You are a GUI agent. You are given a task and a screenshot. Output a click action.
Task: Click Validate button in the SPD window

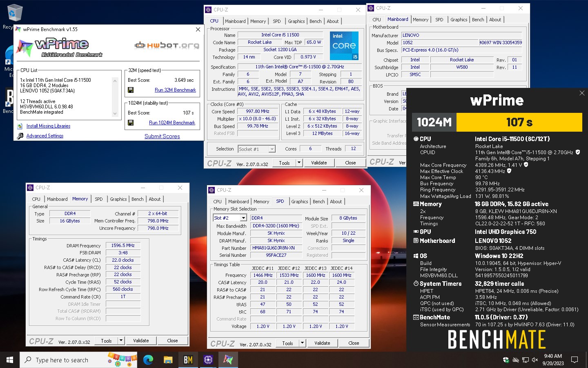322,343
